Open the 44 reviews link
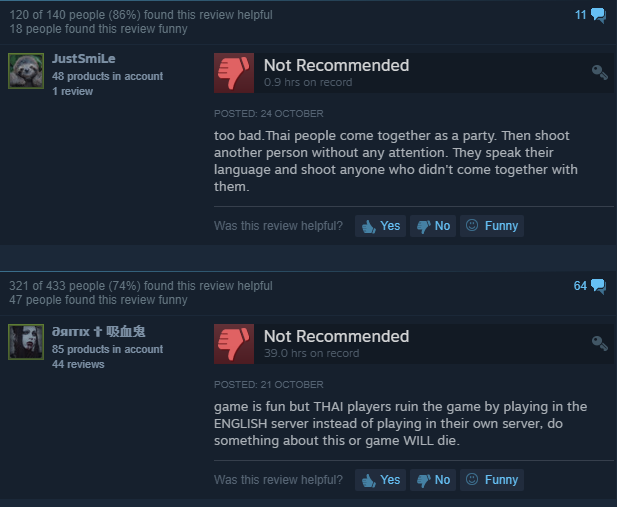The width and height of the screenshot is (619, 510). click(78, 364)
